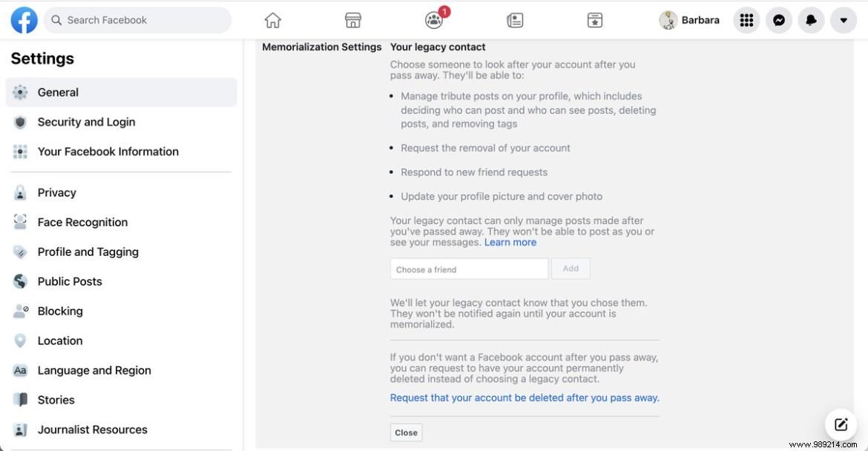Open the notifications bell icon
The width and height of the screenshot is (868, 451).
coord(811,21)
